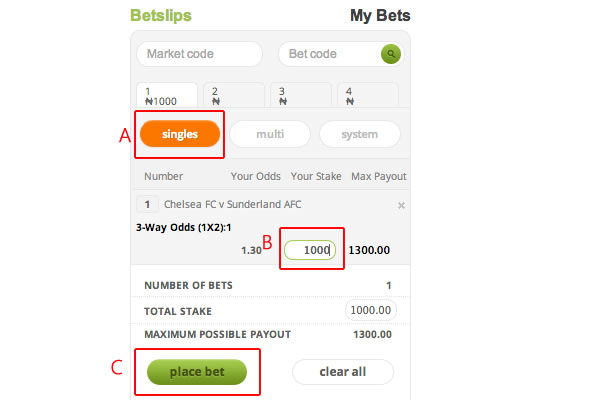Focus the Market code field
The image size is (596, 400).
click(x=200, y=54)
